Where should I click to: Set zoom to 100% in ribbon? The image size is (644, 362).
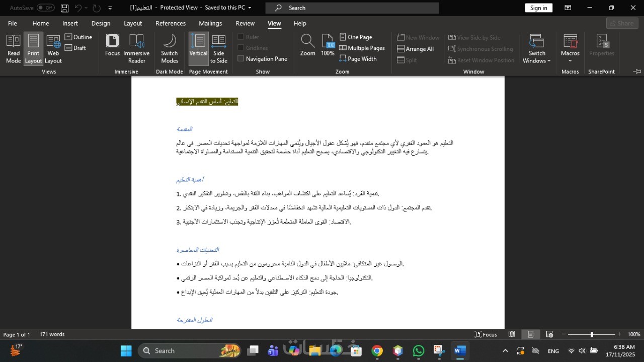click(x=328, y=45)
